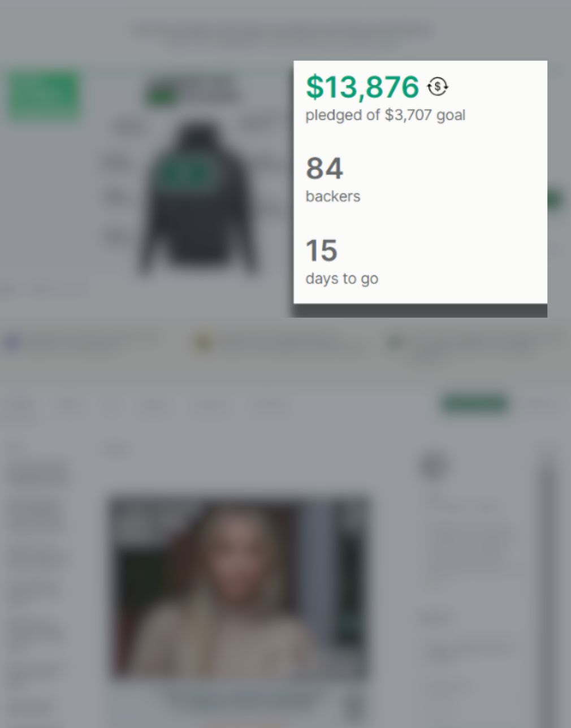Screen dimensions: 571x728
Task: Click the green icon in the blurred link row
Action: (395, 343)
